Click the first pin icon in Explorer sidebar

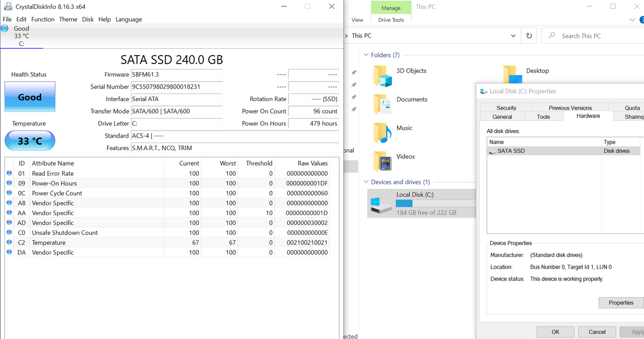click(354, 72)
